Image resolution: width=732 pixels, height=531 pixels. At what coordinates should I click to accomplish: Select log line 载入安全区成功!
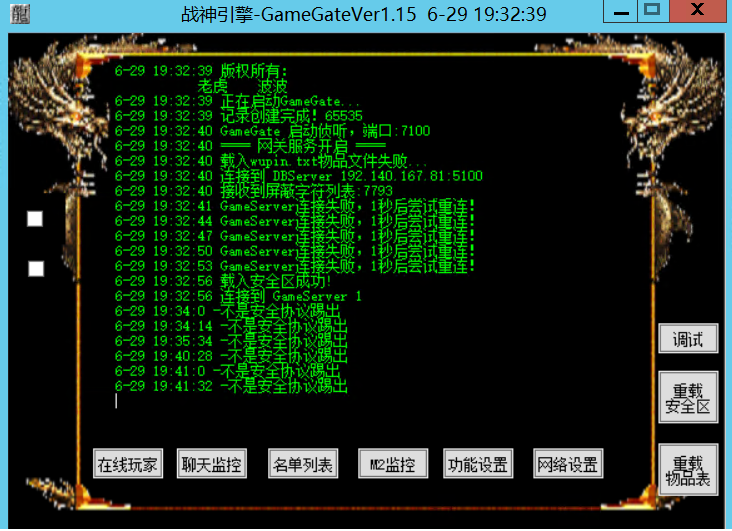click(224, 281)
